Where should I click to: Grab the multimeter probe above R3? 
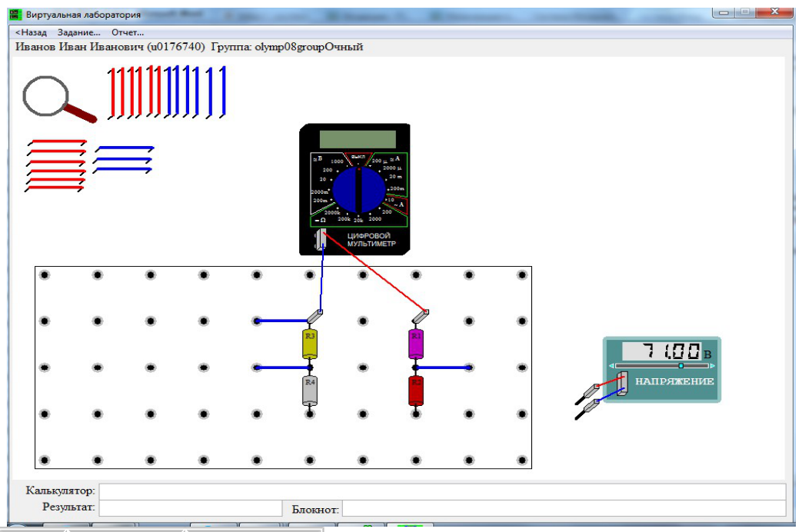pos(314,317)
